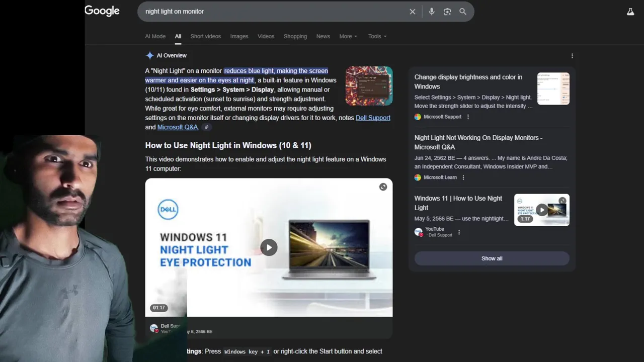The height and width of the screenshot is (362, 644).
Task: Click the 01:17 video duration badge
Action: [158, 308]
